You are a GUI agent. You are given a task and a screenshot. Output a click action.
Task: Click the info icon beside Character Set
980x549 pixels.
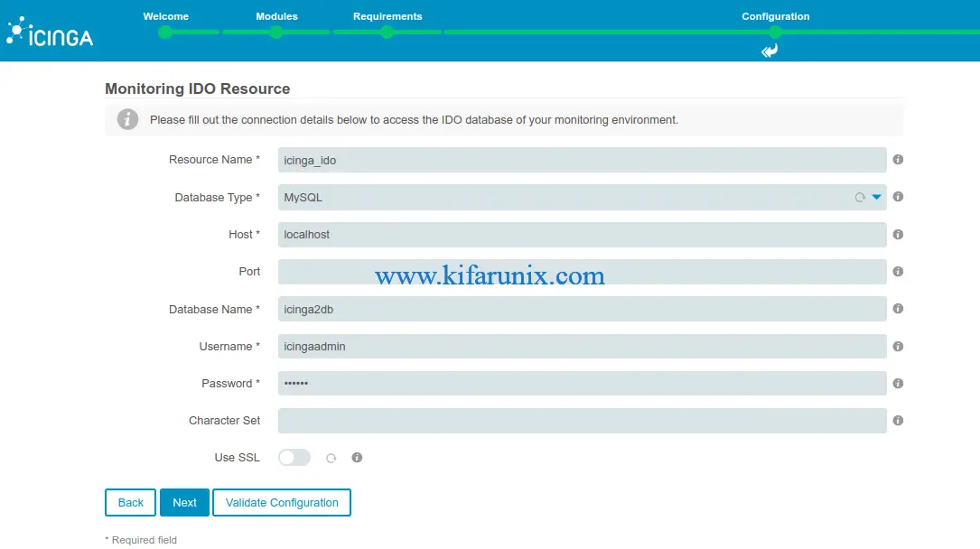pyautogui.click(x=898, y=421)
